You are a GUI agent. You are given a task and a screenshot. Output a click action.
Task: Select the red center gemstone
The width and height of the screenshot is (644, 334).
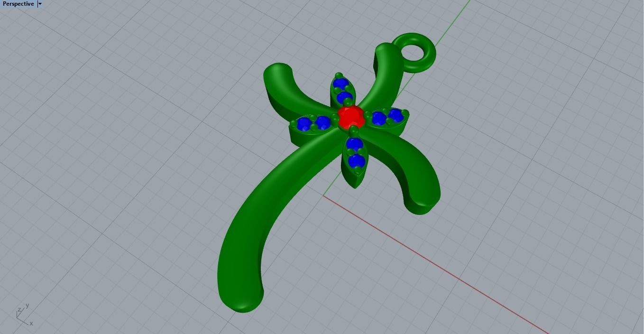351,117
